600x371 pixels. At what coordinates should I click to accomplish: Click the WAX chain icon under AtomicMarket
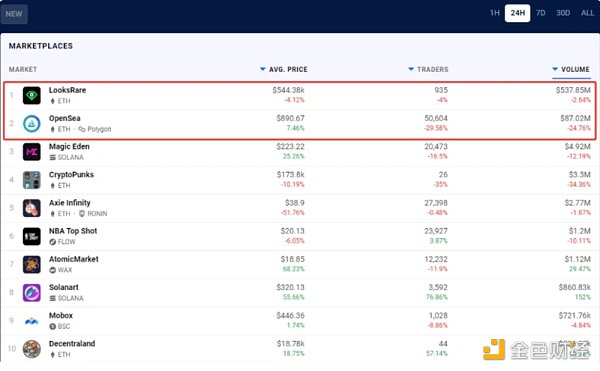(x=53, y=270)
